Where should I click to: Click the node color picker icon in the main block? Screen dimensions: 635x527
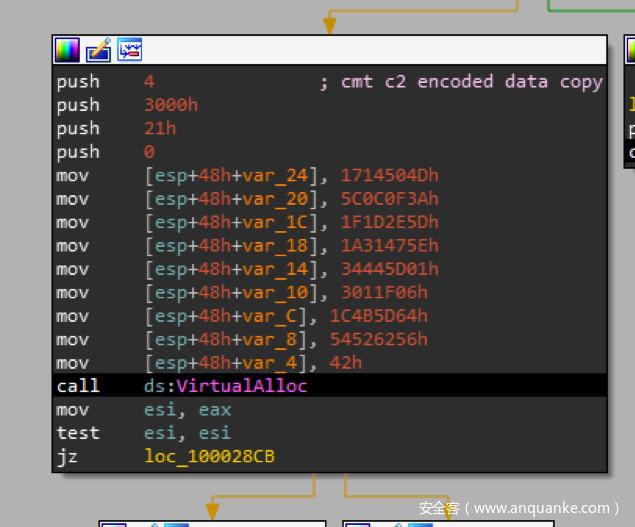click(x=67, y=49)
